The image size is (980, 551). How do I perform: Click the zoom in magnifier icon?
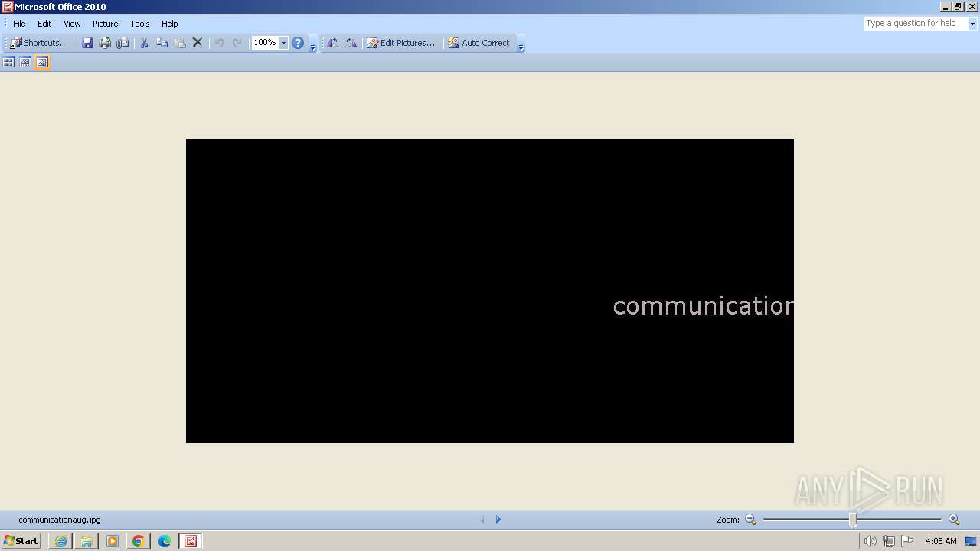(954, 520)
